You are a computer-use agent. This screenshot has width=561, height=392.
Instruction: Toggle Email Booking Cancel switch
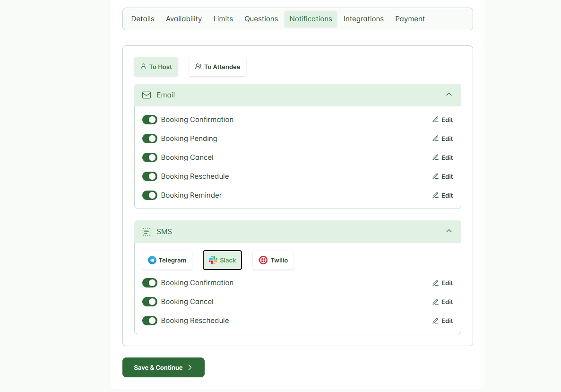[149, 157]
